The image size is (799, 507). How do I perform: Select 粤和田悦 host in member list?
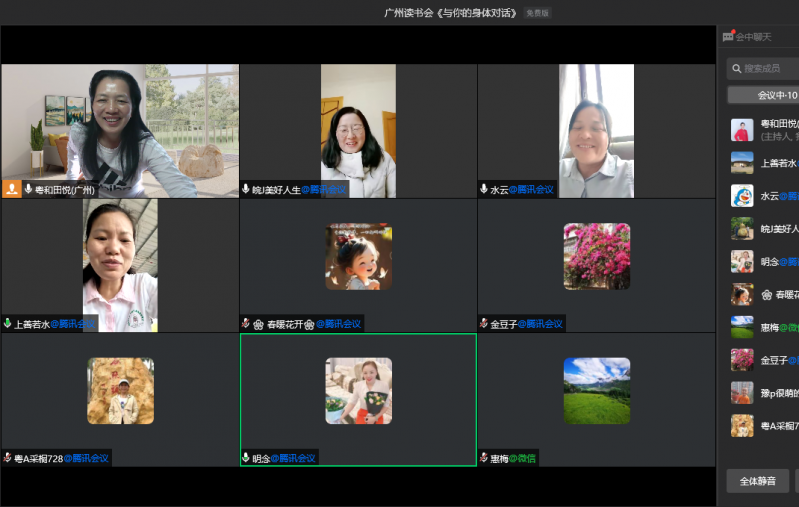point(764,130)
